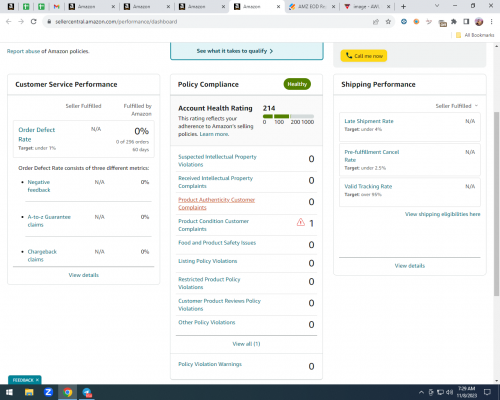Click the warning triangle beside Product Condition complaints
This screenshot has width=500, height=400.
point(301,222)
